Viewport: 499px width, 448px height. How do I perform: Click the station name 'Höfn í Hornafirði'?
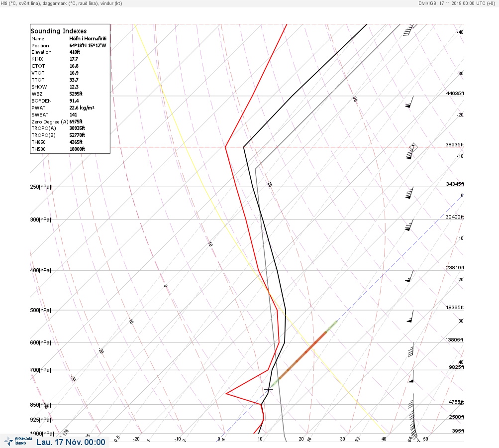[x=88, y=38]
